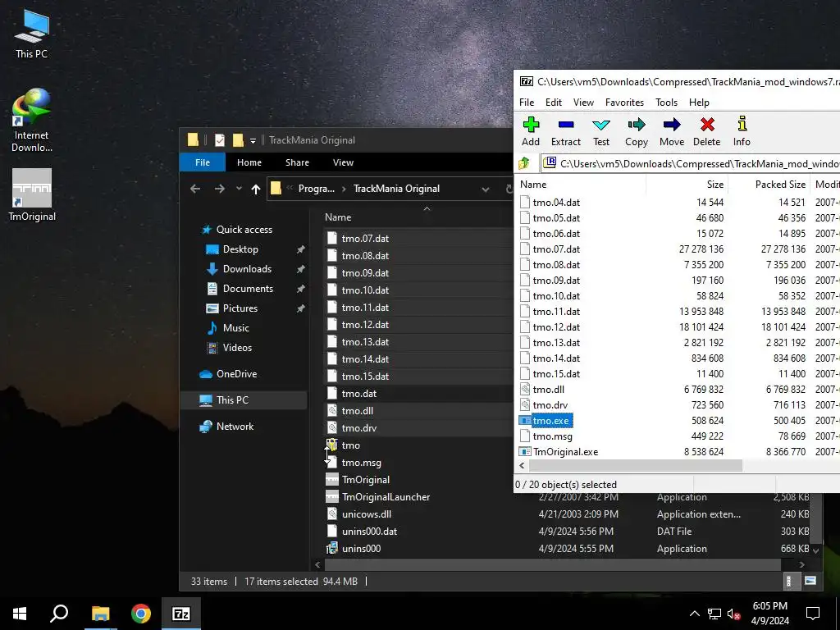Click Properties icon in Explorer title bar

[x=220, y=140]
